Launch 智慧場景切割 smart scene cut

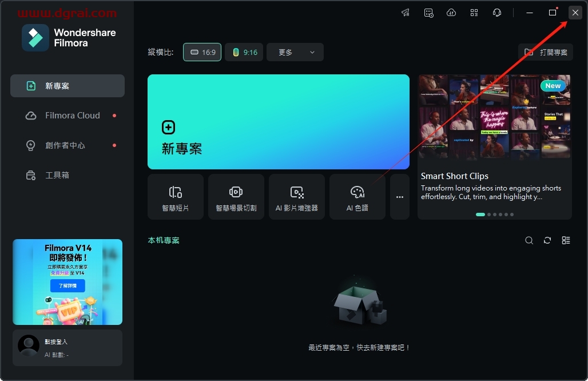coord(236,197)
